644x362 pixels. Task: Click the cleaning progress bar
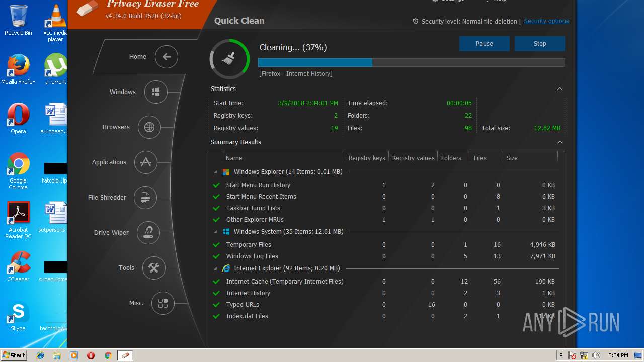click(x=412, y=63)
